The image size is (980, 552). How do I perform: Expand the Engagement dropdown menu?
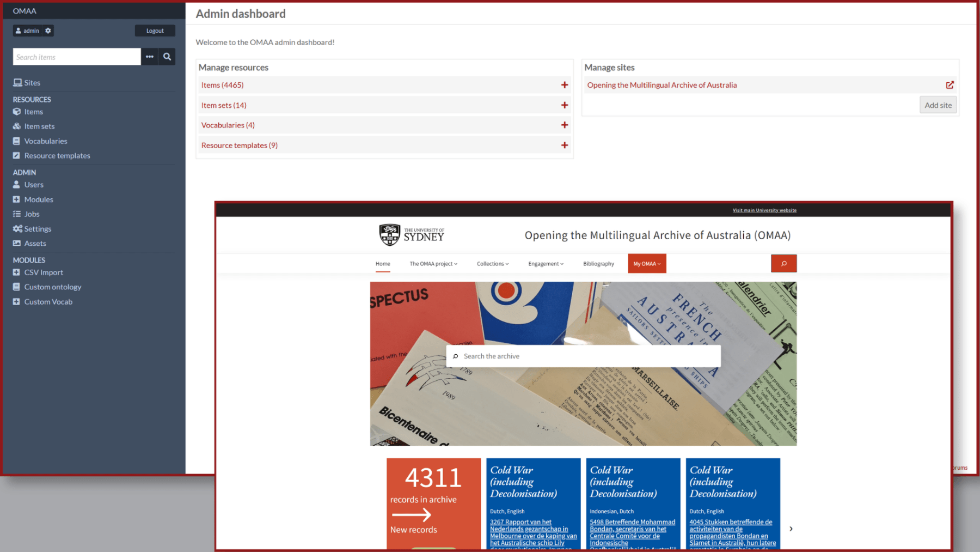546,264
